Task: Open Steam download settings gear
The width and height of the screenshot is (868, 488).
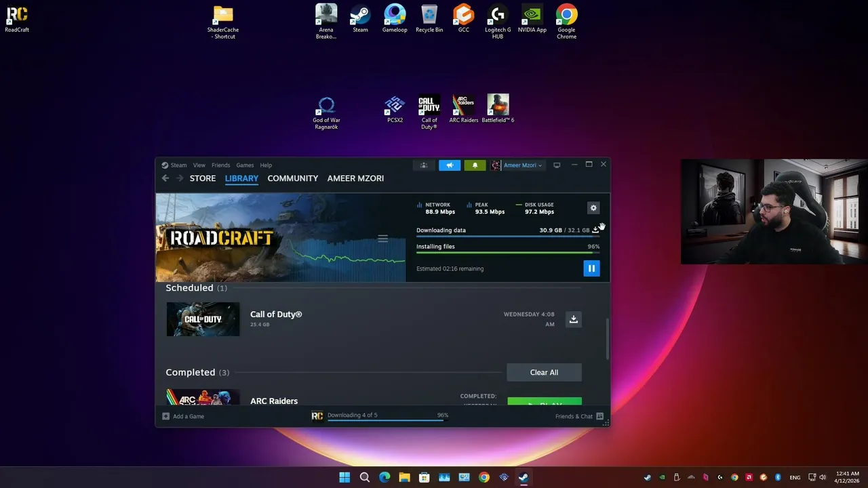Action: pos(593,208)
